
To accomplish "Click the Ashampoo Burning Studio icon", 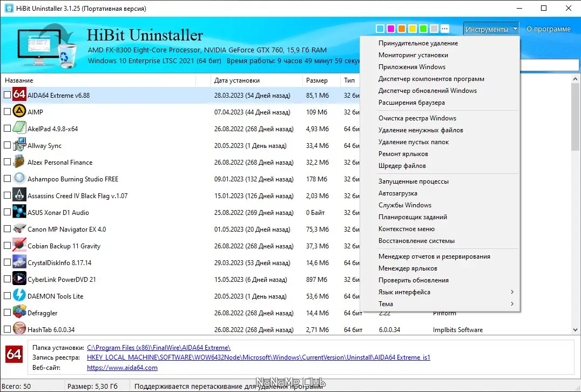I will click(19, 178).
